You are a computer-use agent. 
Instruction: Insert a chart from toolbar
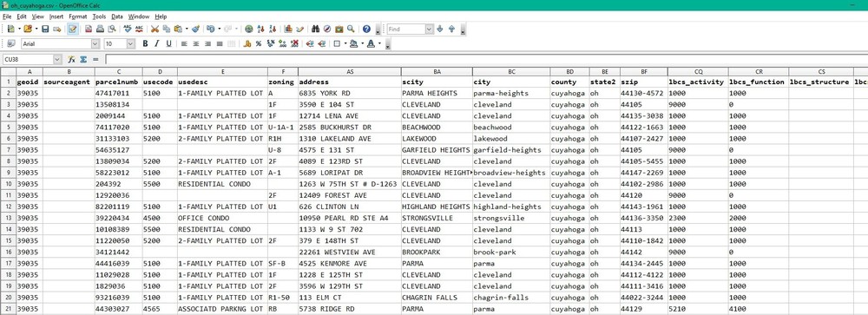coord(288,29)
